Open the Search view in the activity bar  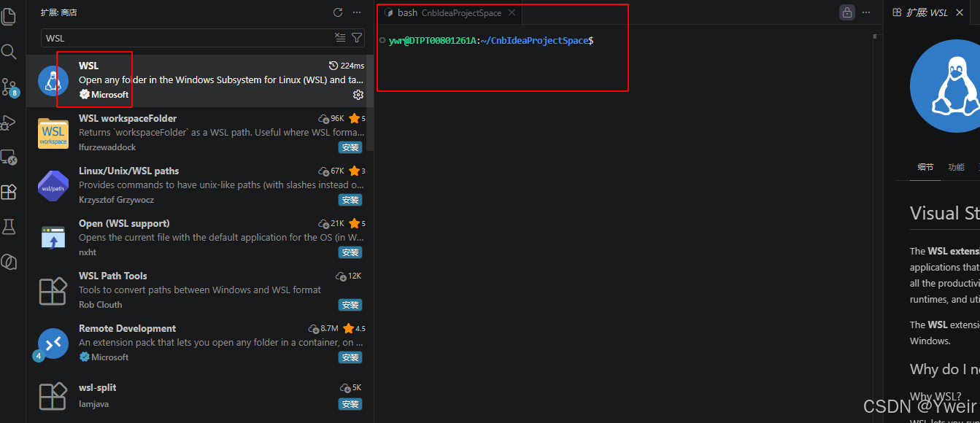click(x=9, y=51)
